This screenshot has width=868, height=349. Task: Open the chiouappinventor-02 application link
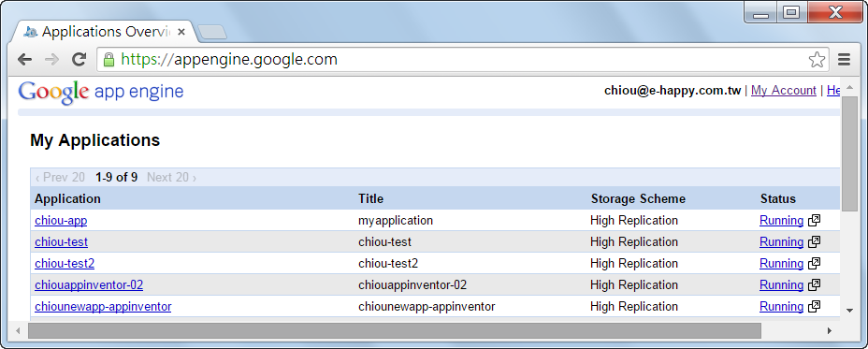pyautogui.click(x=89, y=285)
